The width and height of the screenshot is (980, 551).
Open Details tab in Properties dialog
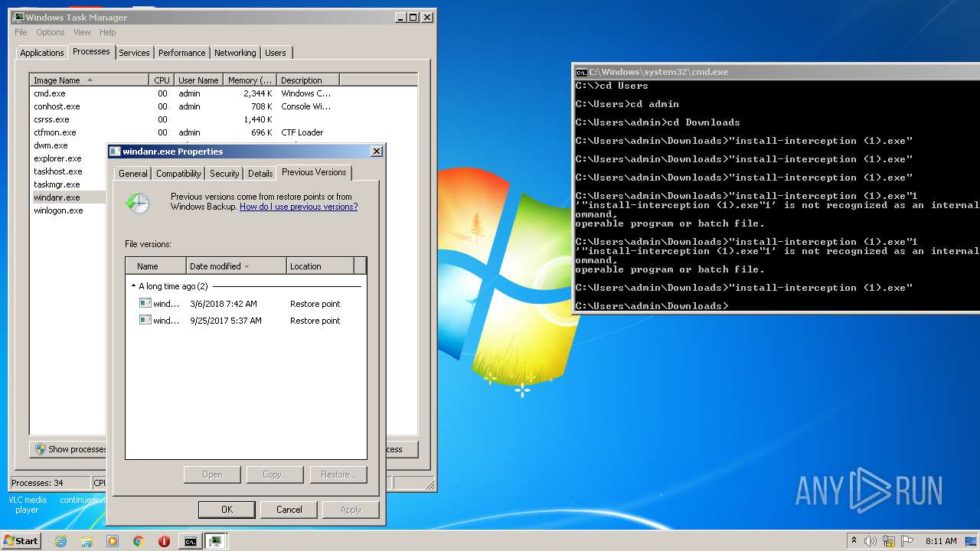pyautogui.click(x=260, y=174)
